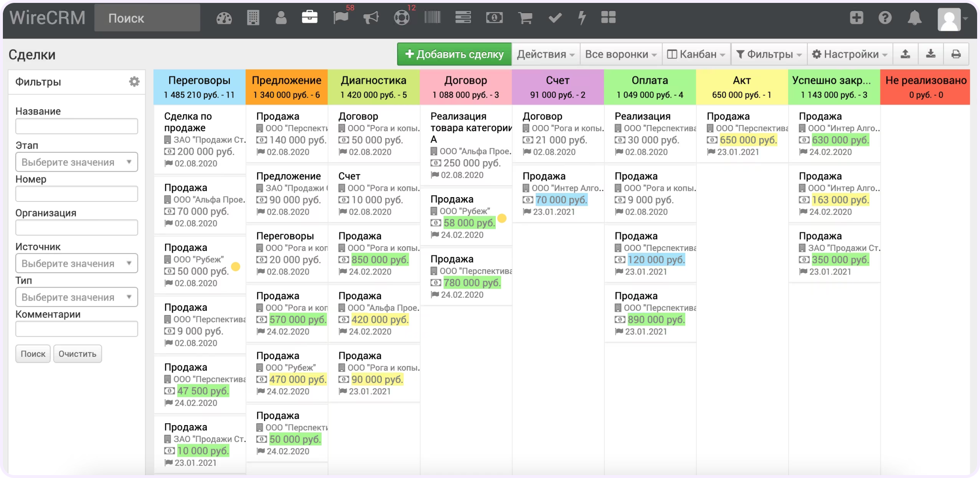Screen dimensions: 980x478
Task: Click the printer icon
Action: [x=956, y=54]
